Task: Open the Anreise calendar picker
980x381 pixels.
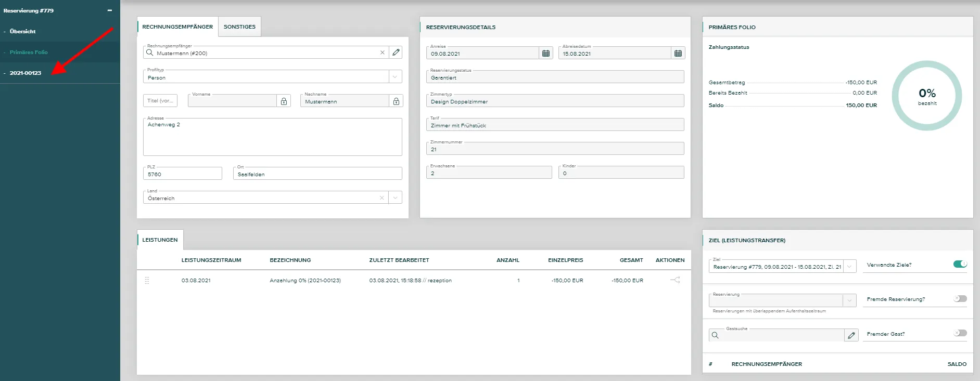Action: click(545, 53)
